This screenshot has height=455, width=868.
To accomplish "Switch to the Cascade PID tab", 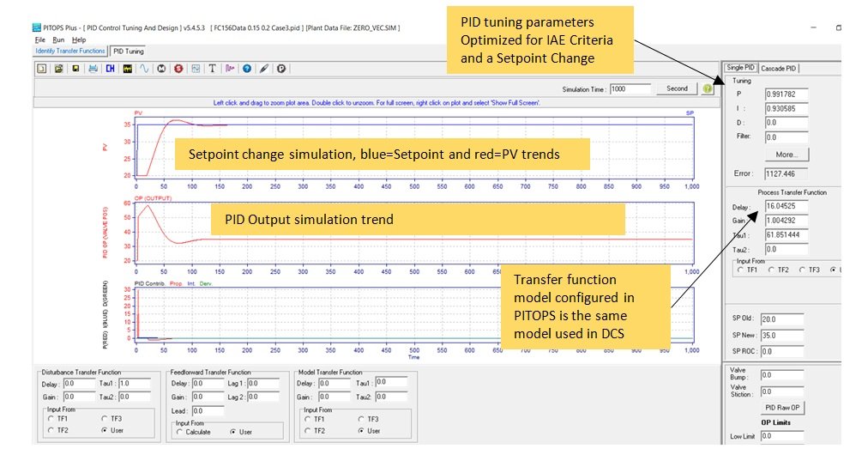I will [x=780, y=68].
